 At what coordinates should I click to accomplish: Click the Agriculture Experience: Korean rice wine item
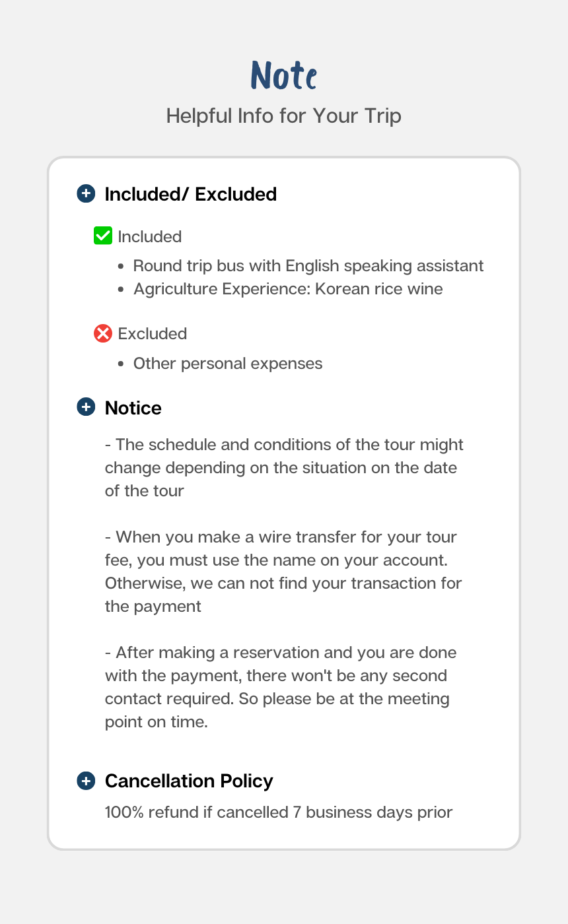coord(288,288)
